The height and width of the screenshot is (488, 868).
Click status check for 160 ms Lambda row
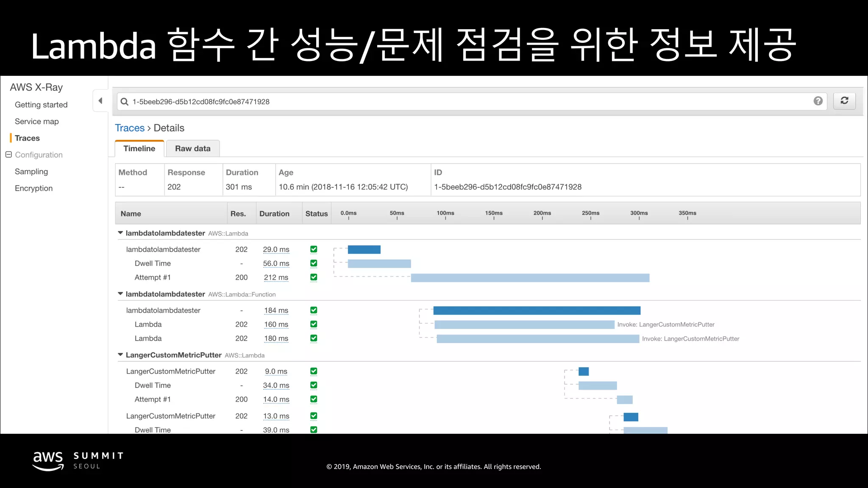coord(314,324)
